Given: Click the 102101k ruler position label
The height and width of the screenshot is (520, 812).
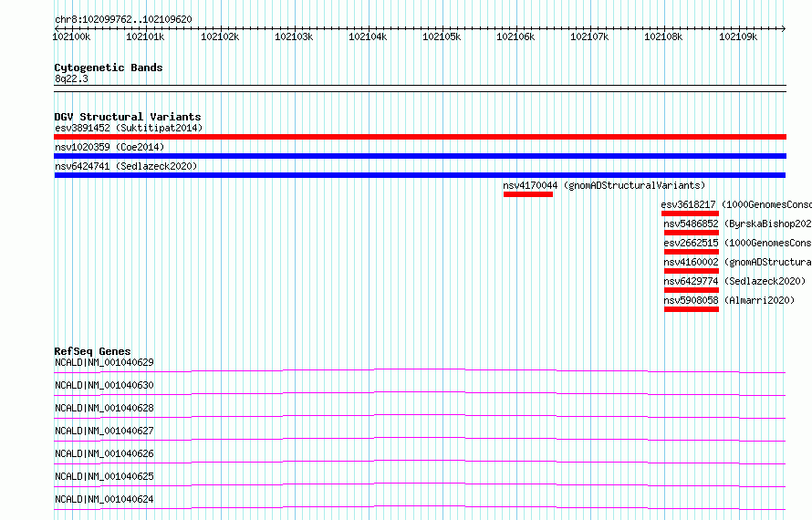Looking at the screenshot, I should click(x=145, y=36).
